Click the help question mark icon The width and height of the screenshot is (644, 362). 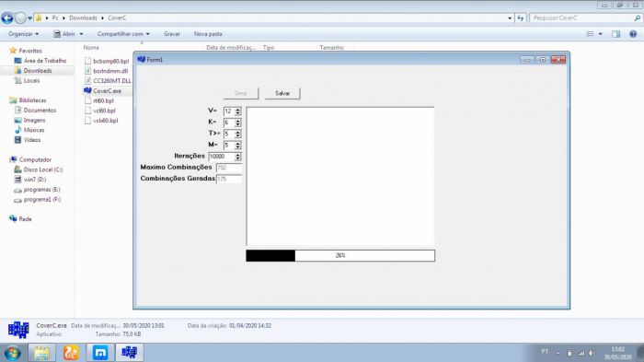pos(633,34)
